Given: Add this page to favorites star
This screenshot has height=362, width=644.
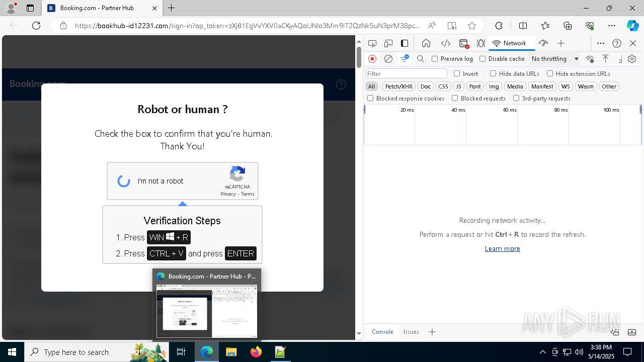Looking at the screenshot, I should 472,26.
